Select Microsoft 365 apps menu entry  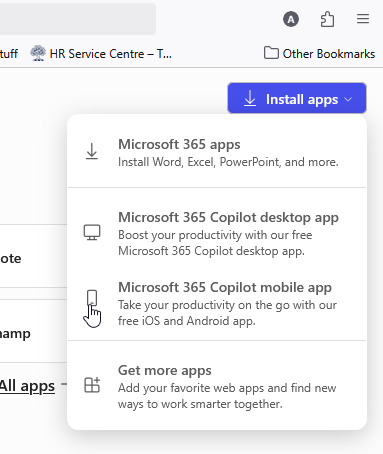(x=217, y=153)
